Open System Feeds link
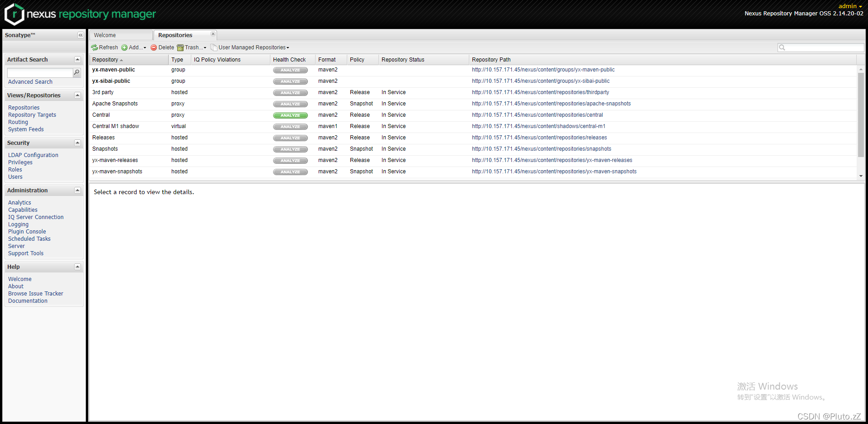Screen dimensions: 868x424 pos(26,129)
